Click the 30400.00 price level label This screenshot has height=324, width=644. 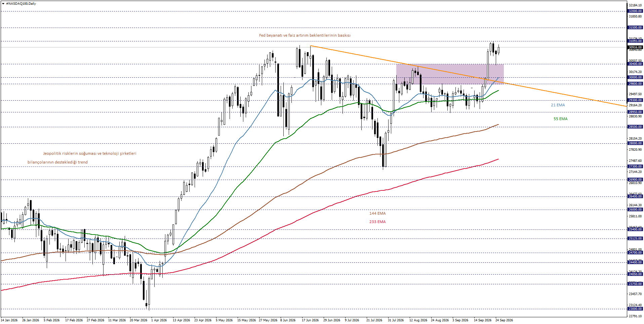[x=635, y=64]
